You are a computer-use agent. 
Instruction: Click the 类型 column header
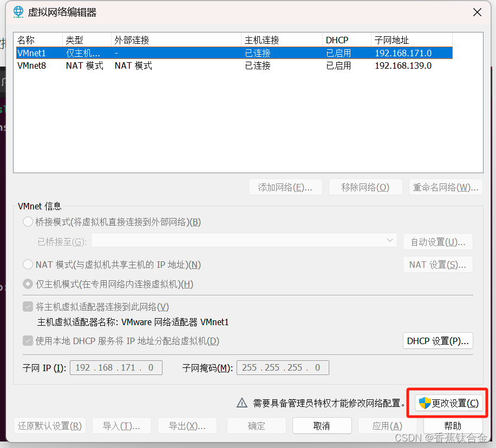(x=87, y=40)
